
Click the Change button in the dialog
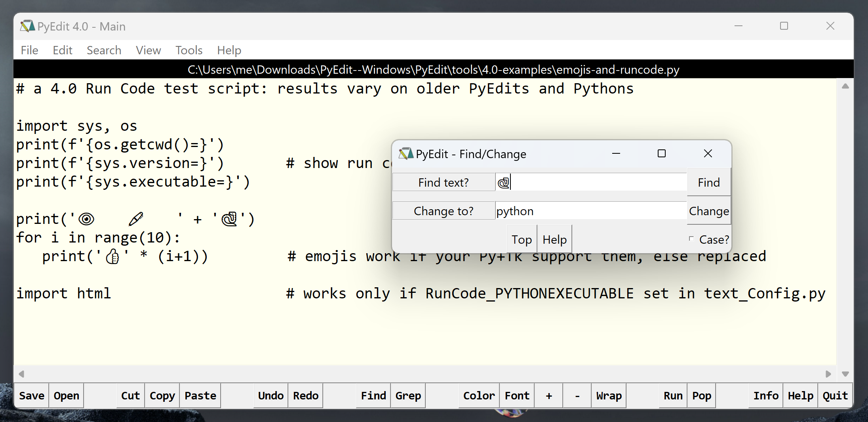[x=709, y=211]
